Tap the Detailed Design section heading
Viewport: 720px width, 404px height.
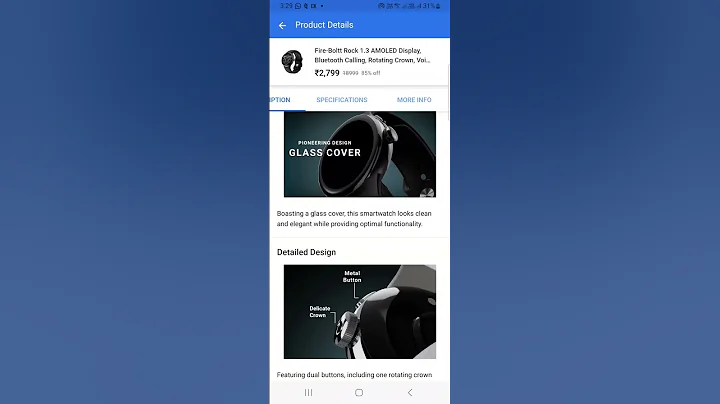coord(306,252)
